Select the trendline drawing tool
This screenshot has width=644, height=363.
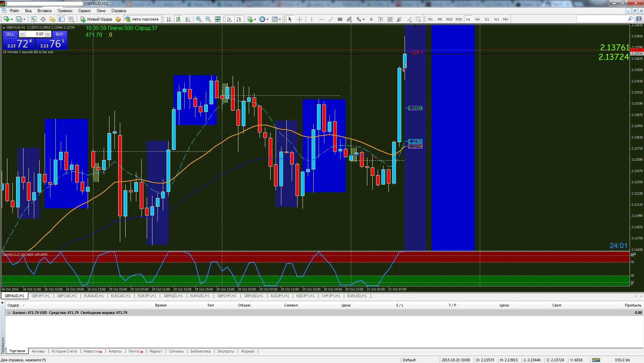(x=331, y=19)
